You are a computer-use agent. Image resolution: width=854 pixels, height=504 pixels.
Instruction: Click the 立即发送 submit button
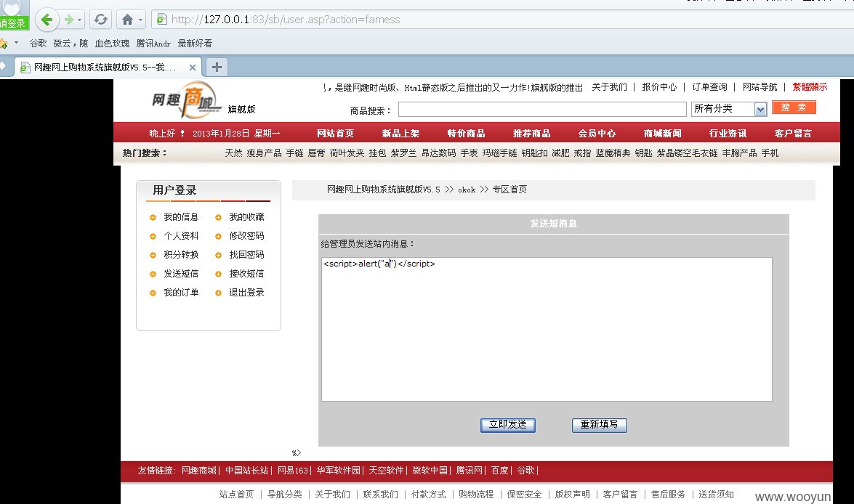tap(507, 425)
